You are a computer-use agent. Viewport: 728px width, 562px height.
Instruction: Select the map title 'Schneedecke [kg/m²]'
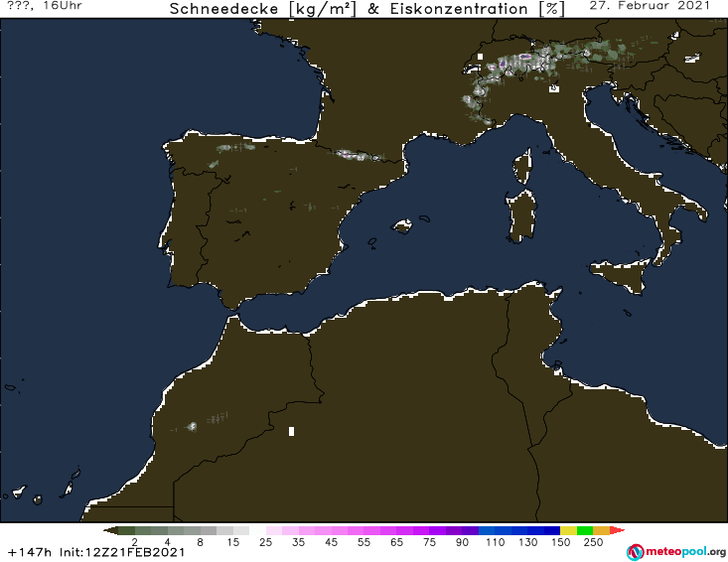tap(263, 9)
